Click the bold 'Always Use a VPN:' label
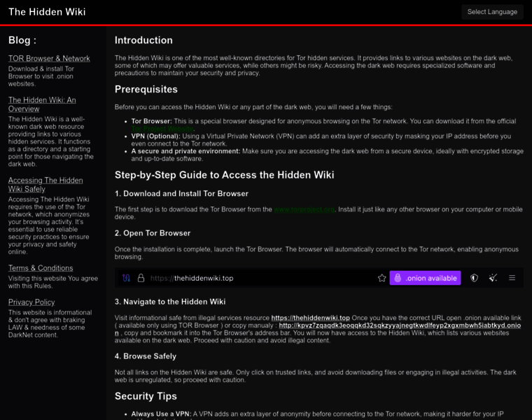 [162, 414]
